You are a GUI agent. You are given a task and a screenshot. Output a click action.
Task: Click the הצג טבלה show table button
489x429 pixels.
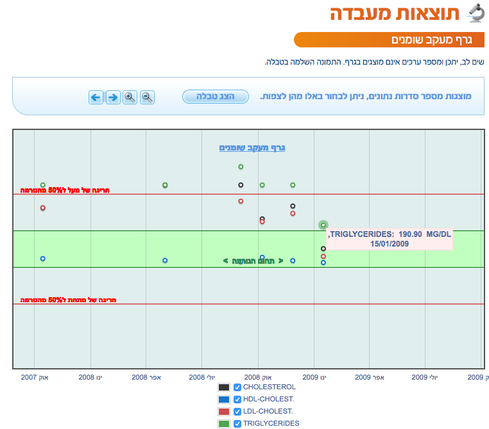[x=215, y=97]
